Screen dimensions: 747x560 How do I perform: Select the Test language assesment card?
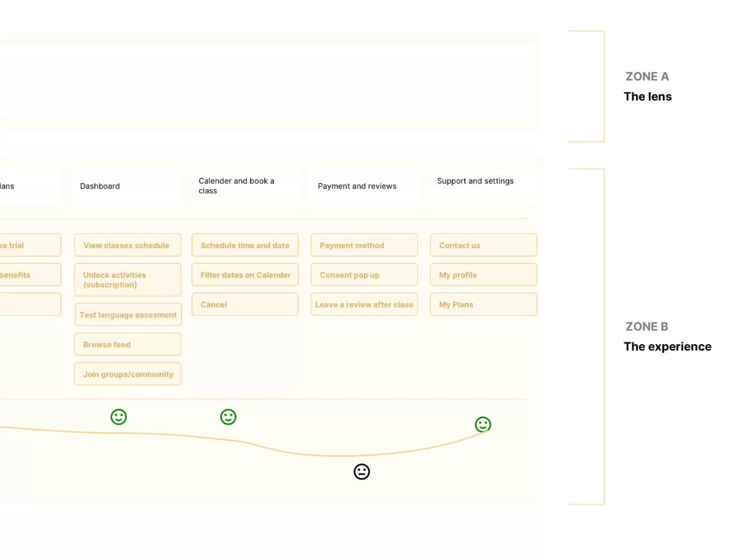click(x=128, y=315)
